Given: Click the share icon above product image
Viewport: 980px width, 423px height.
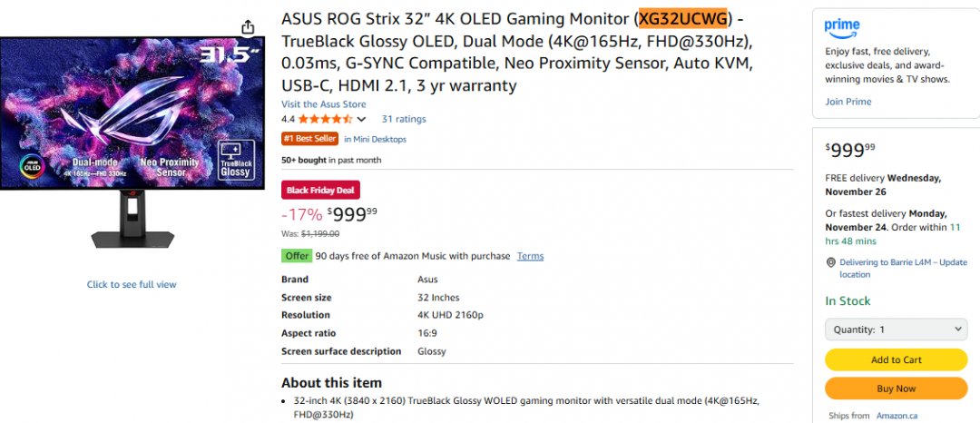Looking at the screenshot, I should pos(248,27).
